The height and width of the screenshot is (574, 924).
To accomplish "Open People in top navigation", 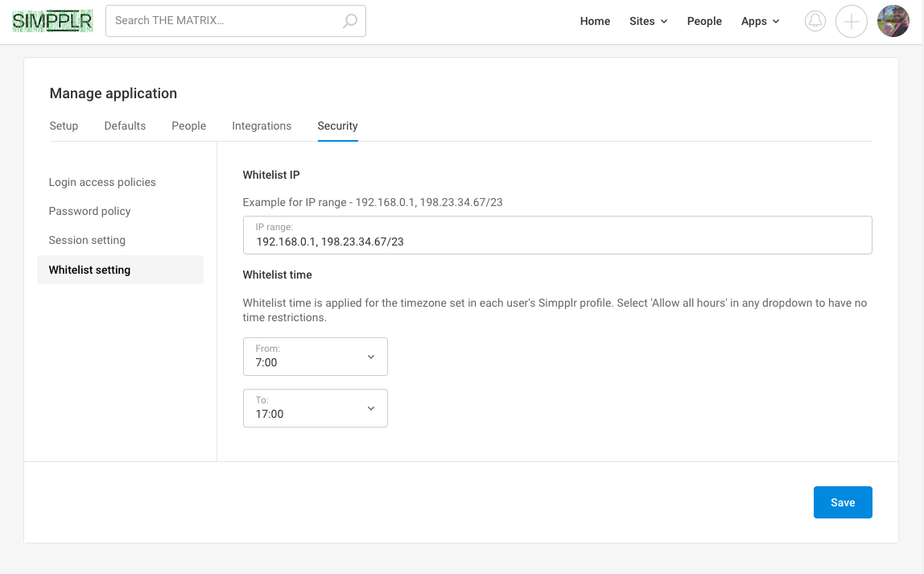I will pos(704,21).
